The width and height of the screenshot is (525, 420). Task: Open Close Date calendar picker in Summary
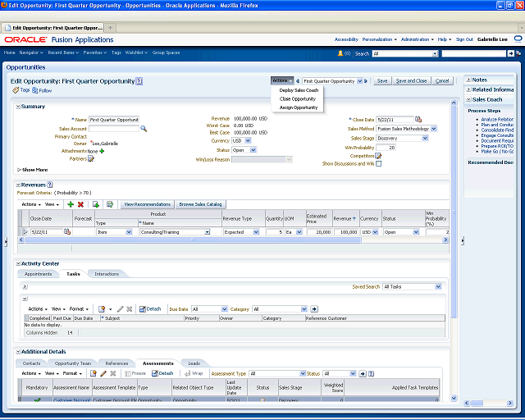418,119
